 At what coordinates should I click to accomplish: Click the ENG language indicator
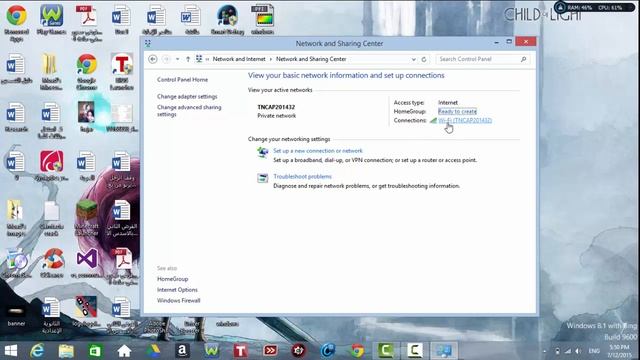click(x=594, y=351)
